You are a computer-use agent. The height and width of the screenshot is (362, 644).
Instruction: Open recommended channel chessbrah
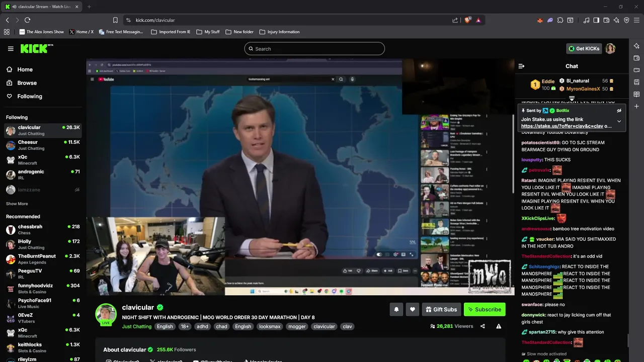point(43,230)
